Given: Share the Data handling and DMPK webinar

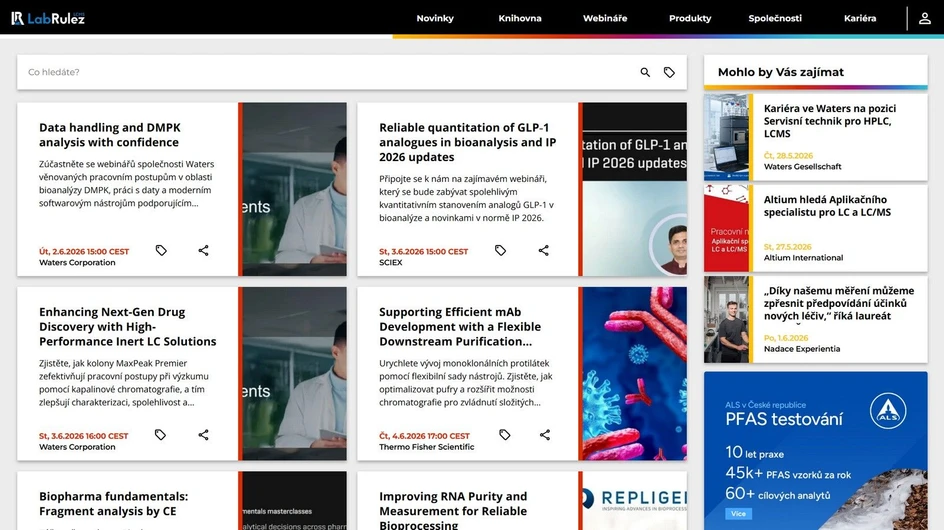Looking at the screenshot, I should coord(203,250).
